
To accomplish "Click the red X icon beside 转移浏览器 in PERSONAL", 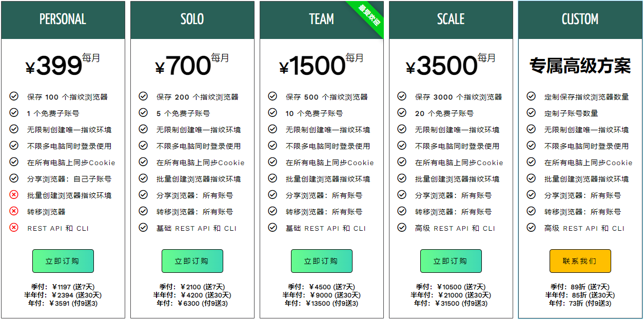I will [x=14, y=211].
